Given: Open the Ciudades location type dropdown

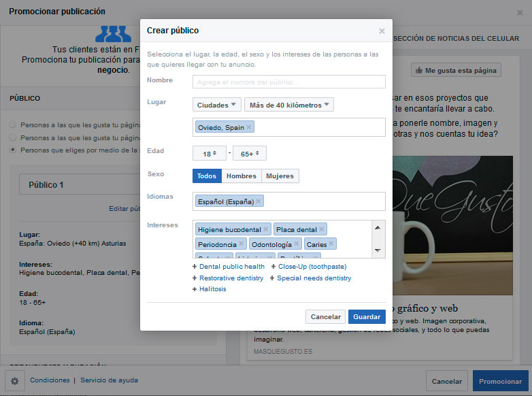Looking at the screenshot, I should pos(217,105).
